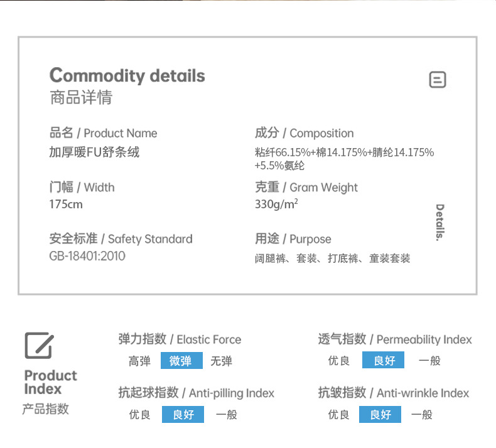Select 无弹 elastic force option
The width and height of the screenshot is (496, 448).
pyautogui.click(x=222, y=361)
